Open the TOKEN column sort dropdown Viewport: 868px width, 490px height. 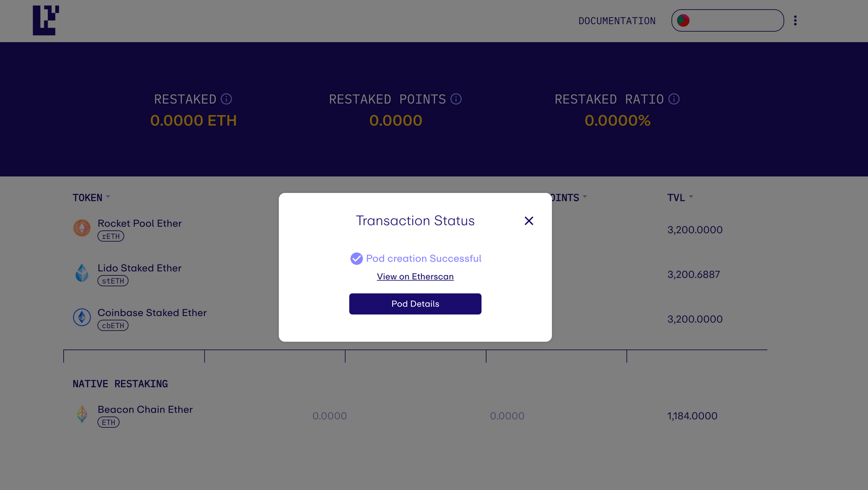point(108,197)
